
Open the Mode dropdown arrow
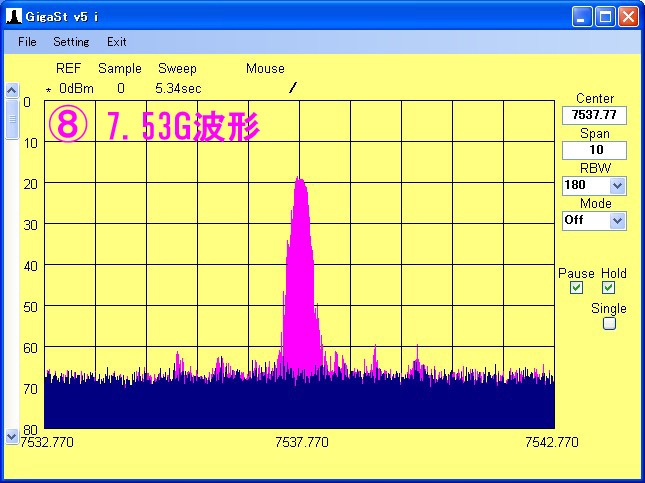click(x=617, y=221)
